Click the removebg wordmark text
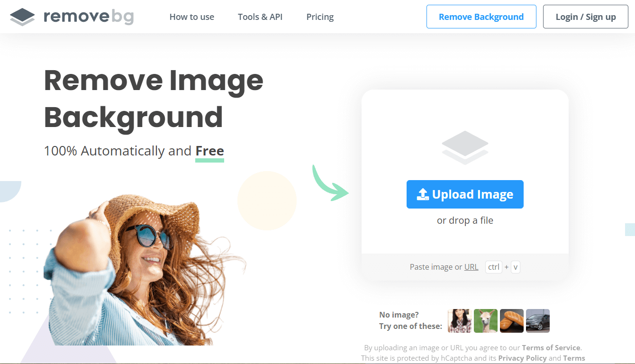Image resolution: width=635 pixels, height=364 pixels. [x=89, y=17]
